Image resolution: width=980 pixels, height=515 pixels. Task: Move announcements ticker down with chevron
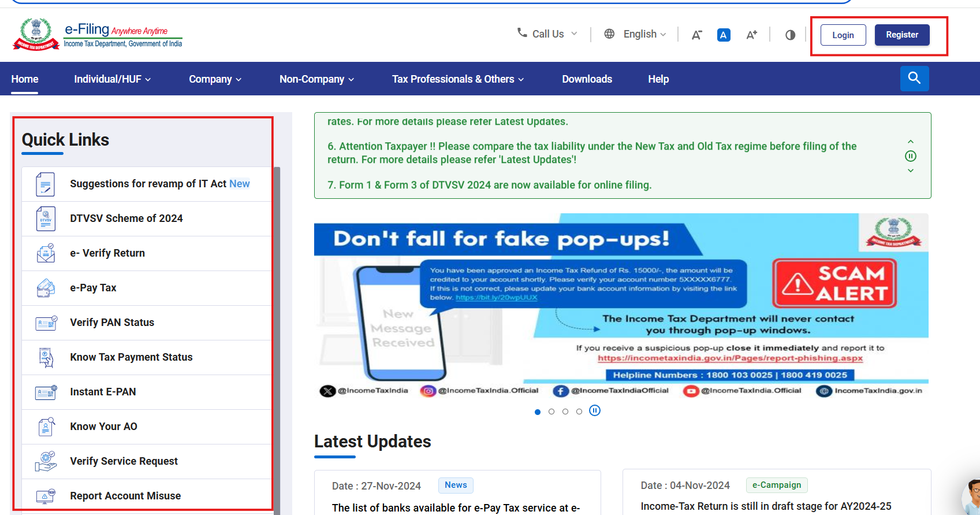point(911,171)
